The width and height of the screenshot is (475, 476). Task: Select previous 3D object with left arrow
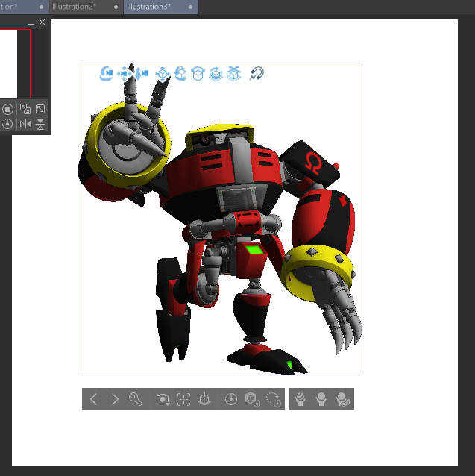(x=93, y=399)
